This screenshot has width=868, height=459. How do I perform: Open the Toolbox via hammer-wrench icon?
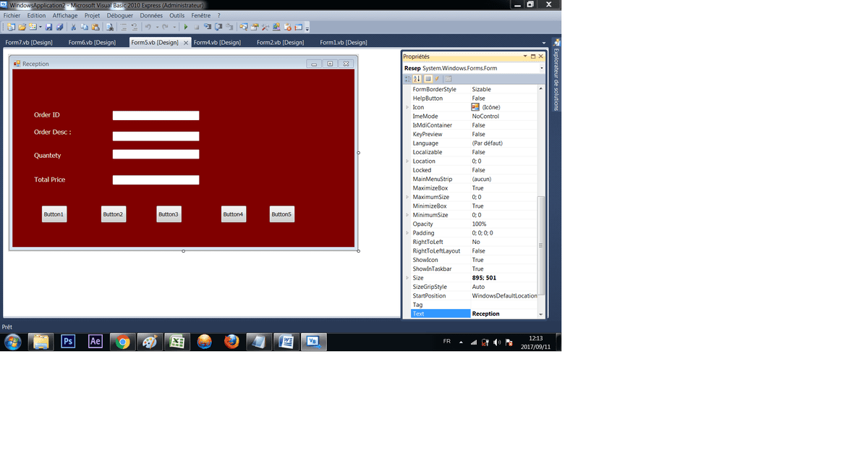[x=265, y=28]
